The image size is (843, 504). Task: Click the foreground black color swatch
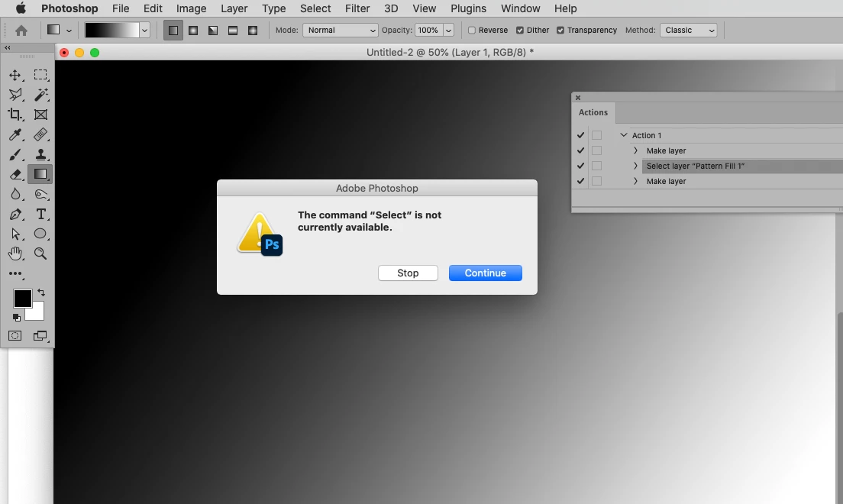point(21,298)
